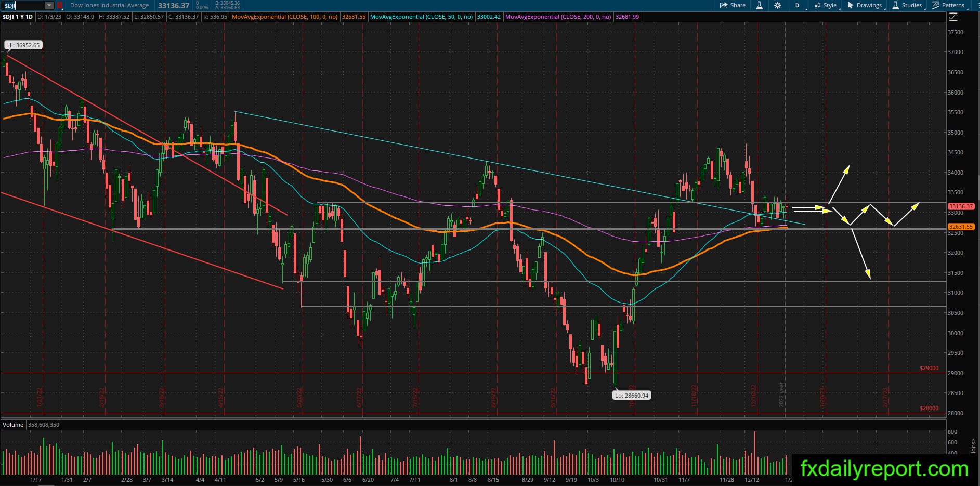Click the 32681.99 EMA 200 value

[628, 17]
